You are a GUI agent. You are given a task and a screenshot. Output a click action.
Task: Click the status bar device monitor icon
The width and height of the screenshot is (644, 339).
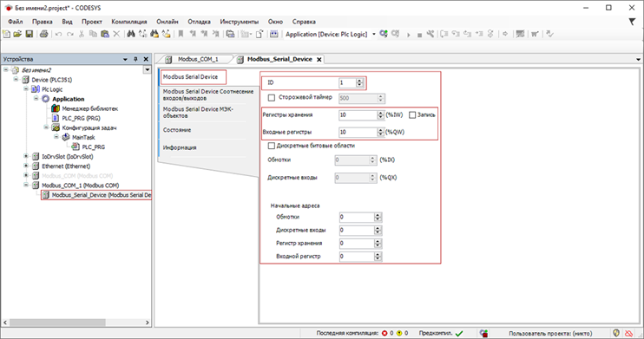484,333
